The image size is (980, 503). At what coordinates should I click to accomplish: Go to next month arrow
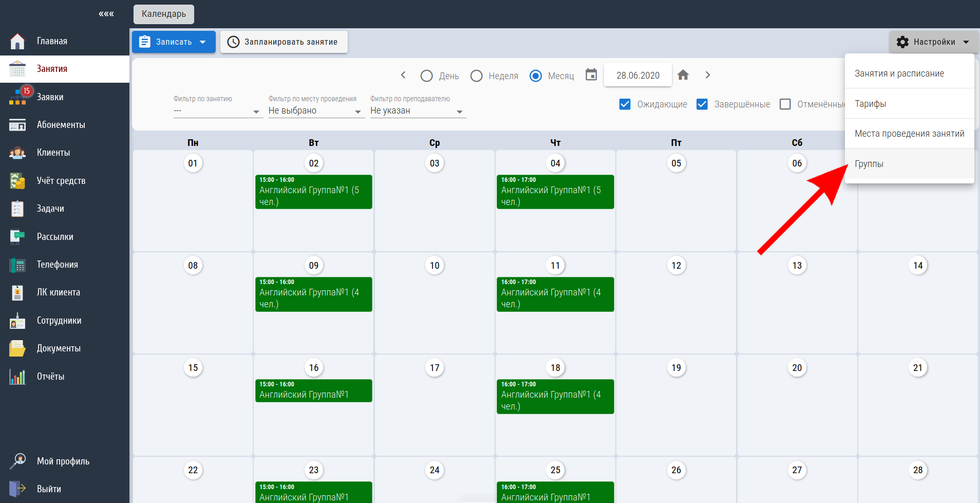pos(708,75)
